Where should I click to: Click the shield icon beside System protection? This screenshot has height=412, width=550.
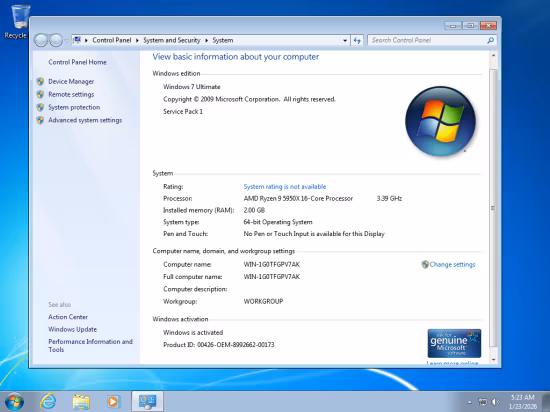[x=40, y=107]
